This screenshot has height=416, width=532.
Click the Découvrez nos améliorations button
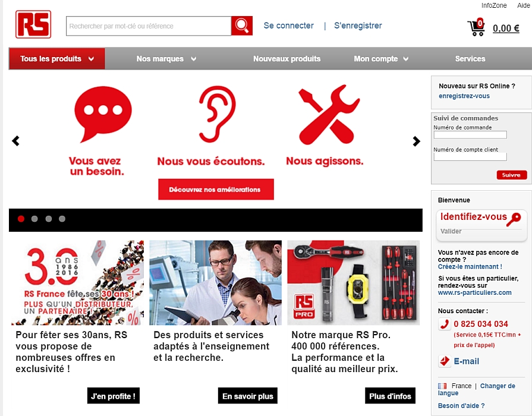tap(216, 190)
